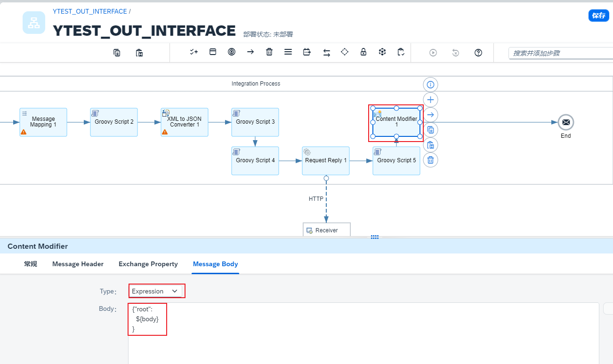Click the 搜索并添加步骤 search field

point(560,53)
